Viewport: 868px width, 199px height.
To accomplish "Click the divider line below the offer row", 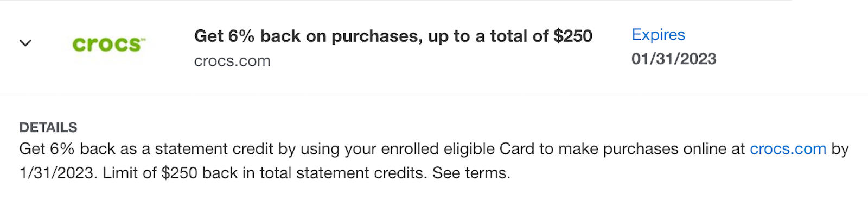I will click(434, 95).
